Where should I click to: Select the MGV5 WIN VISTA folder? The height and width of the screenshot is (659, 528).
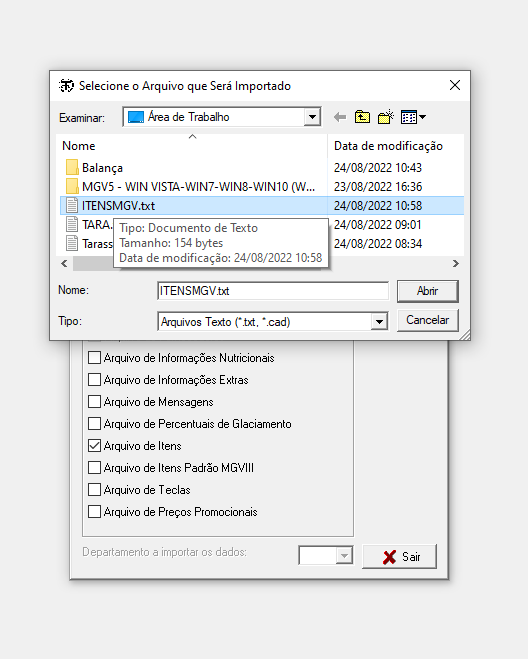(x=190, y=187)
